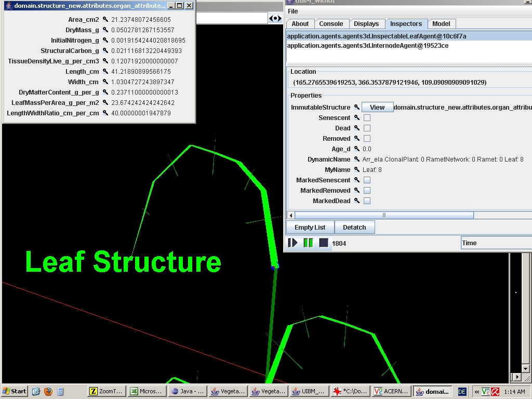Toggle the Dead checkbox
The width and height of the screenshot is (532, 399).
[x=367, y=128]
